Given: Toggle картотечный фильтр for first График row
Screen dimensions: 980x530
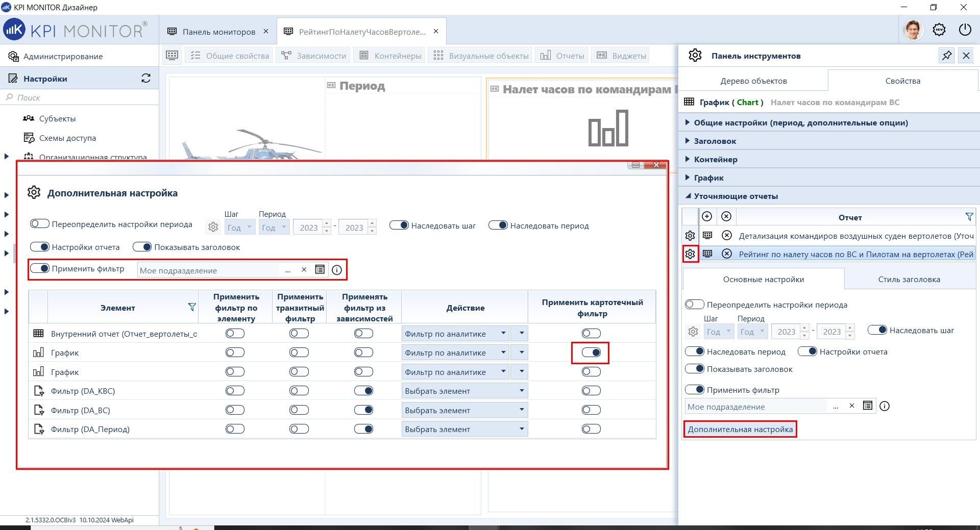Looking at the screenshot, I should coord(591,352).
